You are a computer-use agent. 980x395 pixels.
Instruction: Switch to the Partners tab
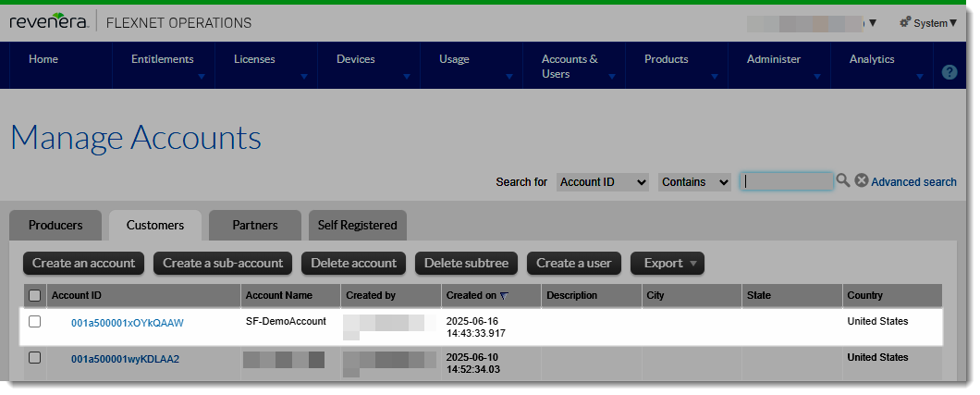coord(255,226)
